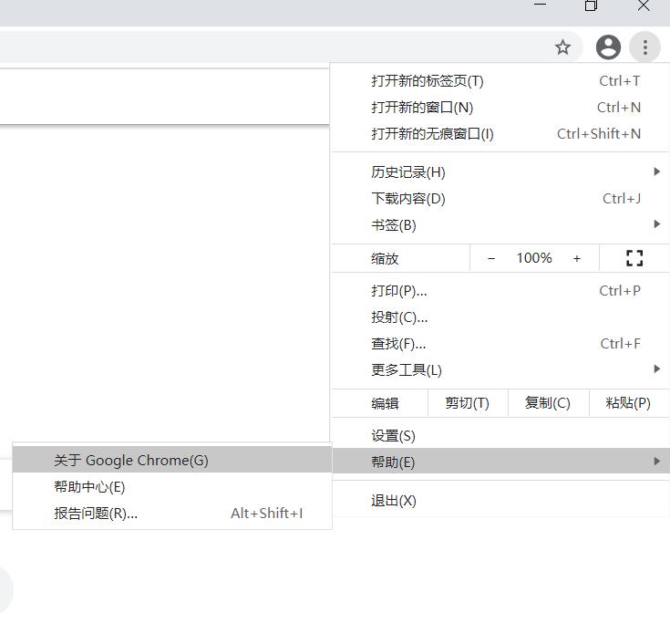Expand the 历史记录(H) submenu
Viewport: 670px width, 644px height.
(500, 171)
